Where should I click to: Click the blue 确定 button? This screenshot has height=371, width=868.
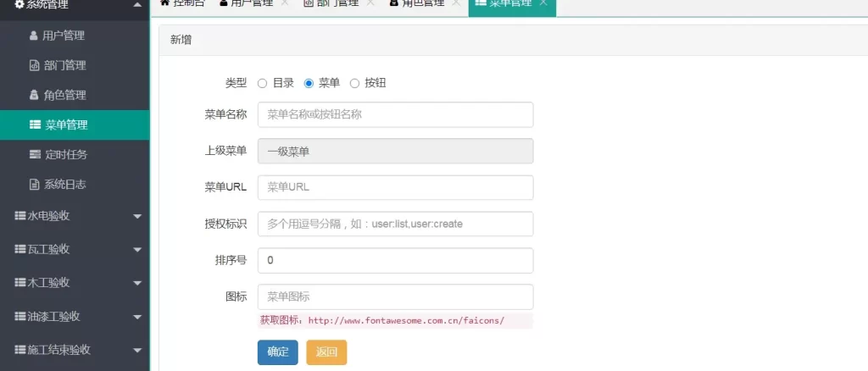coord(278,352)
